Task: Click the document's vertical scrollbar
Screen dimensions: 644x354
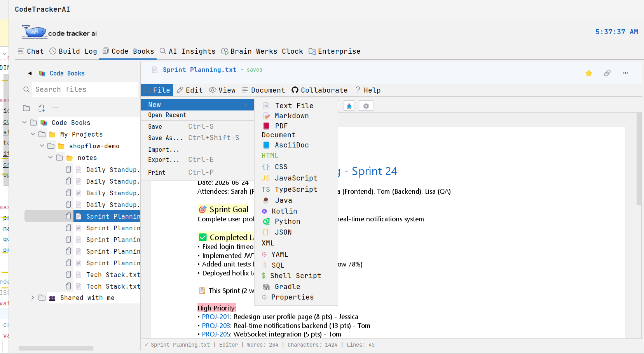Action: [639, 159]
